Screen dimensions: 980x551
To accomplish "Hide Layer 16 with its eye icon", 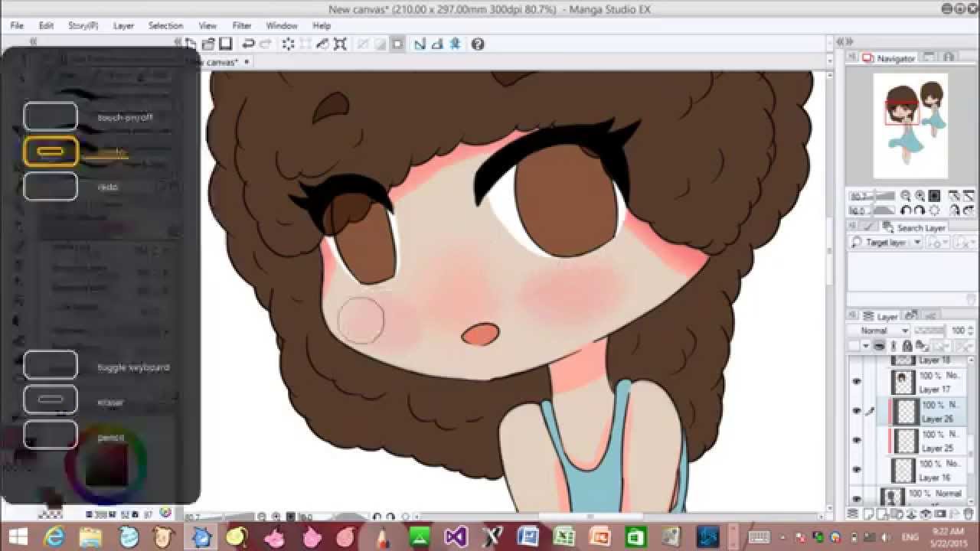I will coord(857,469).
